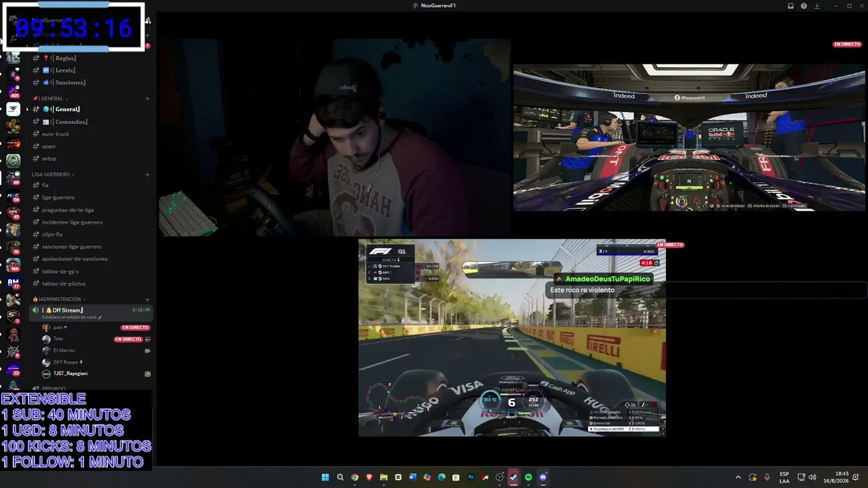This screenshot has height=488, width=868.
Task: Open the setup channel
Action: (x=91, y=159)
